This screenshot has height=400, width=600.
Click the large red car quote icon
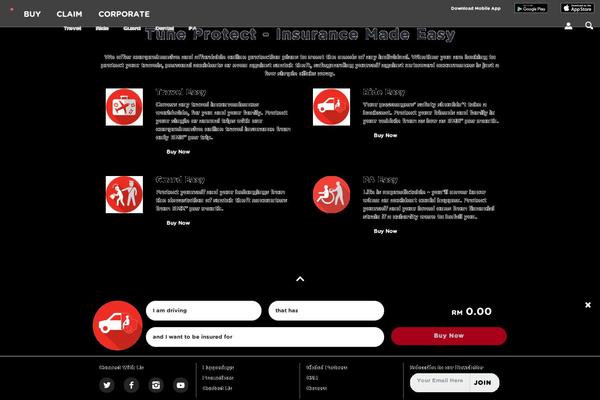click(x=117, y=325)
